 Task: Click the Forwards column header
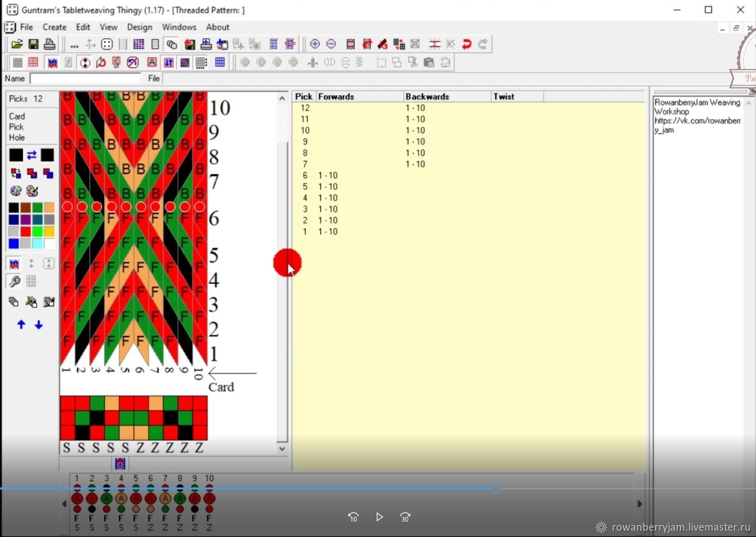[x=359, y=97]
